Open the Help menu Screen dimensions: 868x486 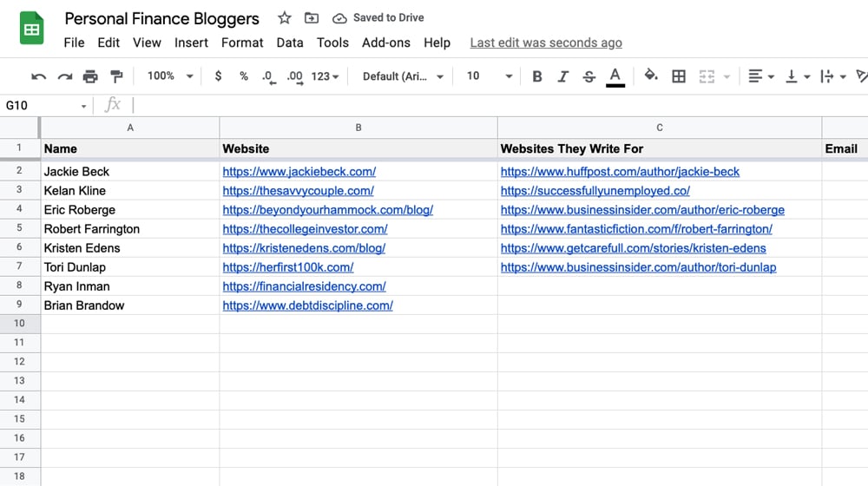tap(437, 43)
